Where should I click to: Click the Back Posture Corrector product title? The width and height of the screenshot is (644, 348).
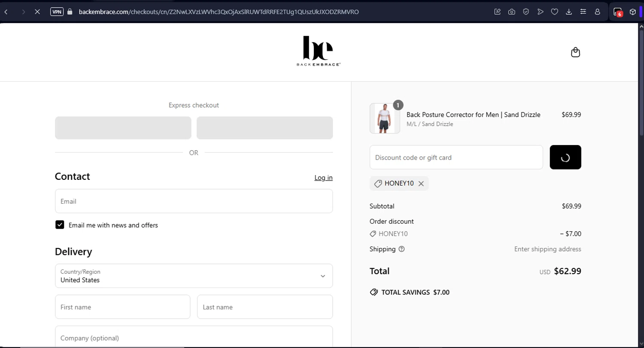pyautogui.click(x=473, y=115)
